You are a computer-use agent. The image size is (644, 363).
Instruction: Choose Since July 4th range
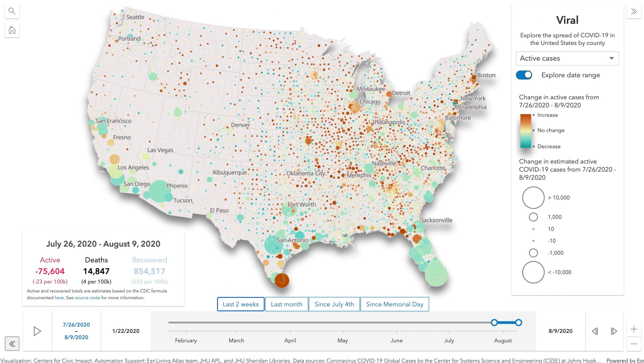pyautogui.click(x=334, y=304)
